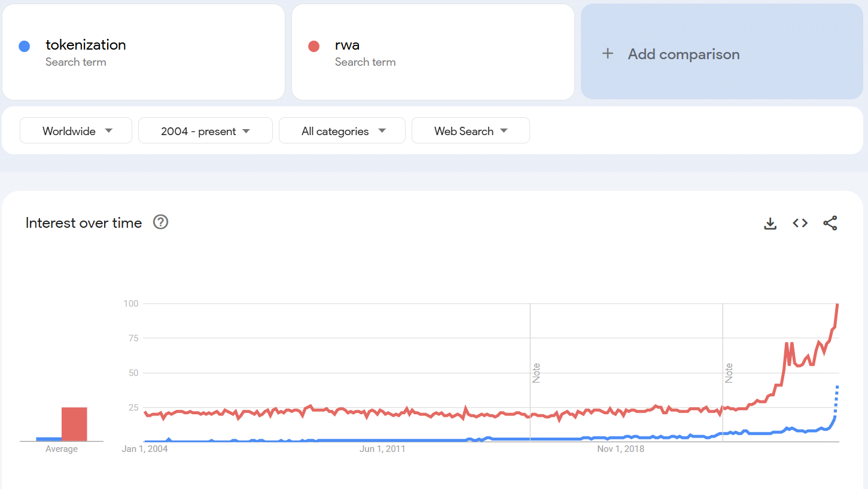The width and height of the screenshot is (868, 489).
Task: Click the embed code icon
Action: click(800, 223)
